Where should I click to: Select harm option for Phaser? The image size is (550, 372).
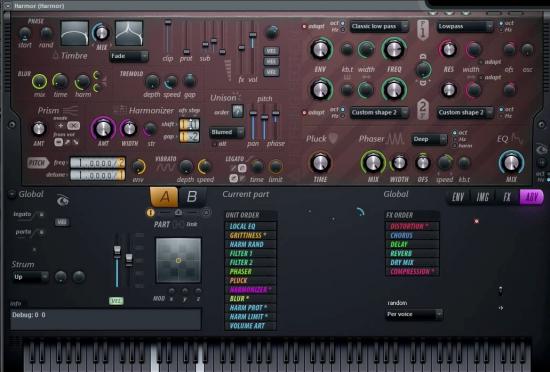455,146
